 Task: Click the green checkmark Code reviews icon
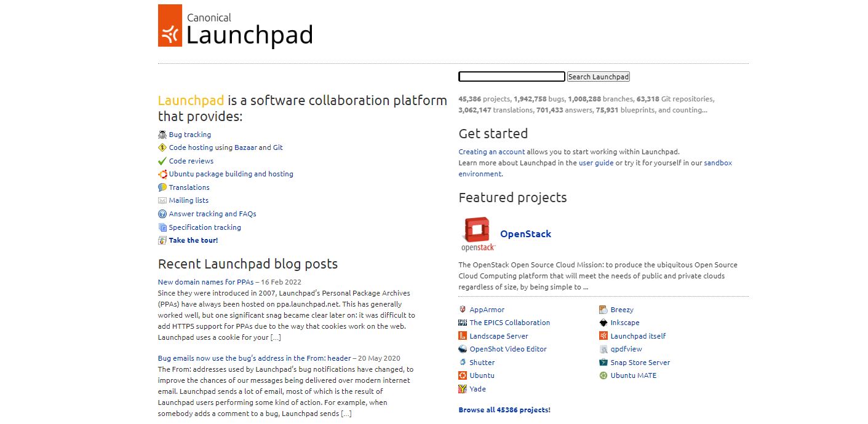click(x=162, y=161)
